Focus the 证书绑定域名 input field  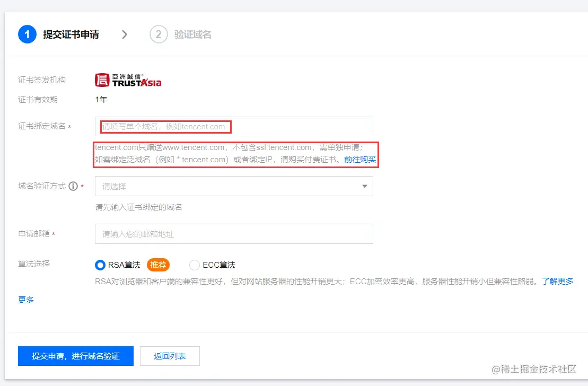pyautogui.click(x=234, y=126)
